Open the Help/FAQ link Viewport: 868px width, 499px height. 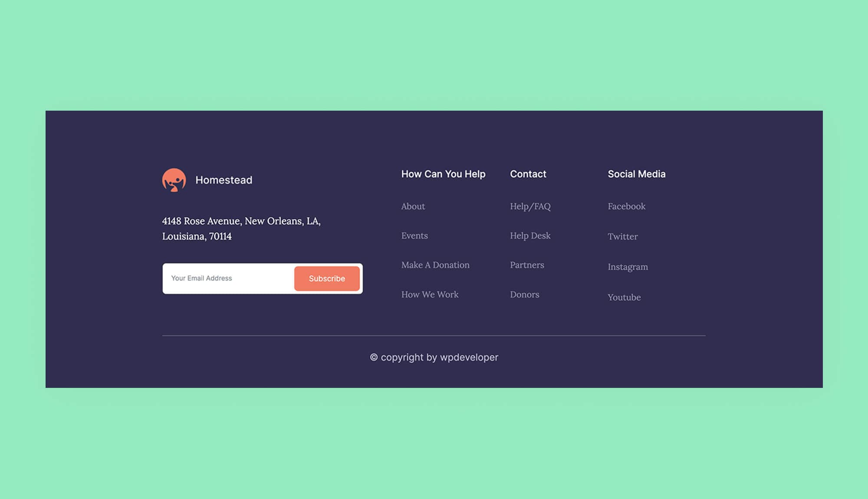point(530,207)
